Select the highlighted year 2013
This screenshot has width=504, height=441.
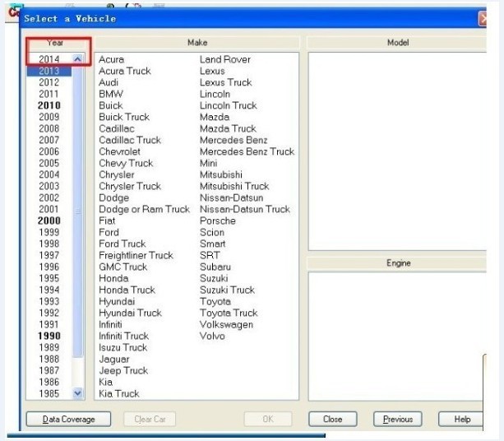[49, 71]
